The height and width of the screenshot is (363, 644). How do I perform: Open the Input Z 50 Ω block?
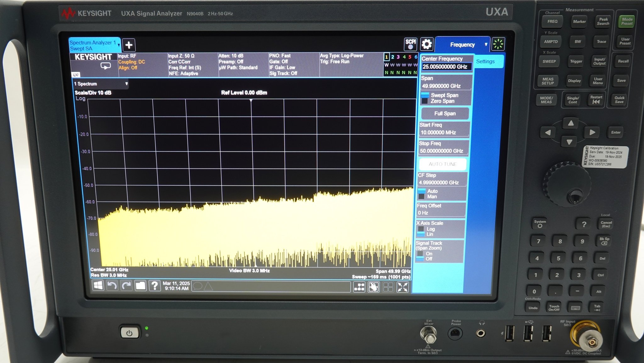coord(193,65)
